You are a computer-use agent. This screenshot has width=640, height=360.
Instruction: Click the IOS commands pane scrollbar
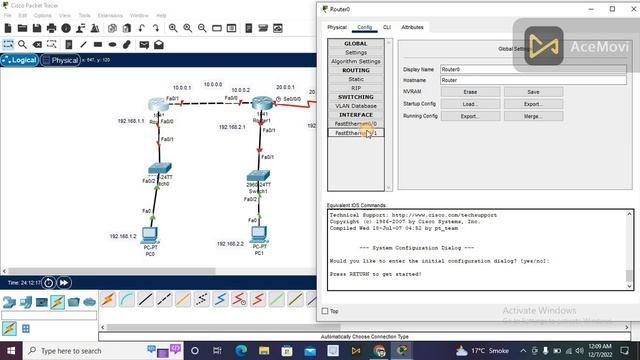coord(629,249)
